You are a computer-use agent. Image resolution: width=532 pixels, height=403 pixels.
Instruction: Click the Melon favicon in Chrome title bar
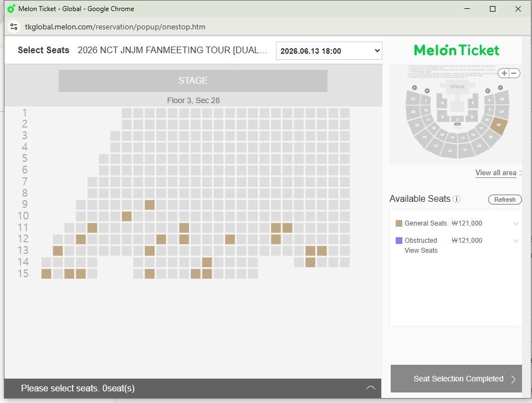pos(11,8)
